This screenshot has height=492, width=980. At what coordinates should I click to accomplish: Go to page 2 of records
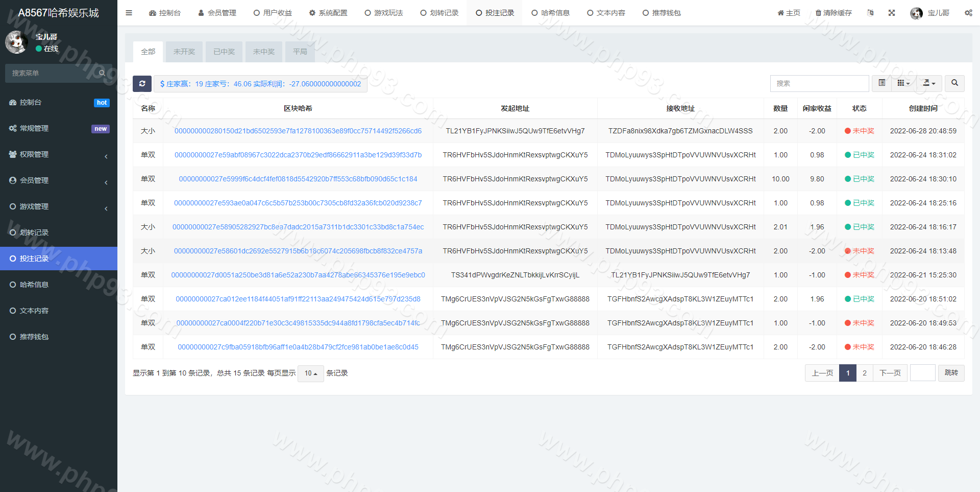[x=864, y=373]
